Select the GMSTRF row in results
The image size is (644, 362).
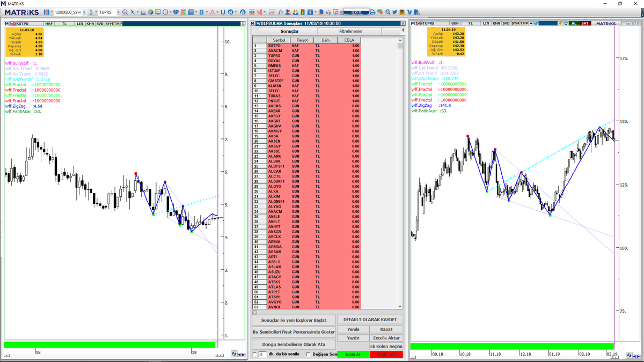click(306, 81)
